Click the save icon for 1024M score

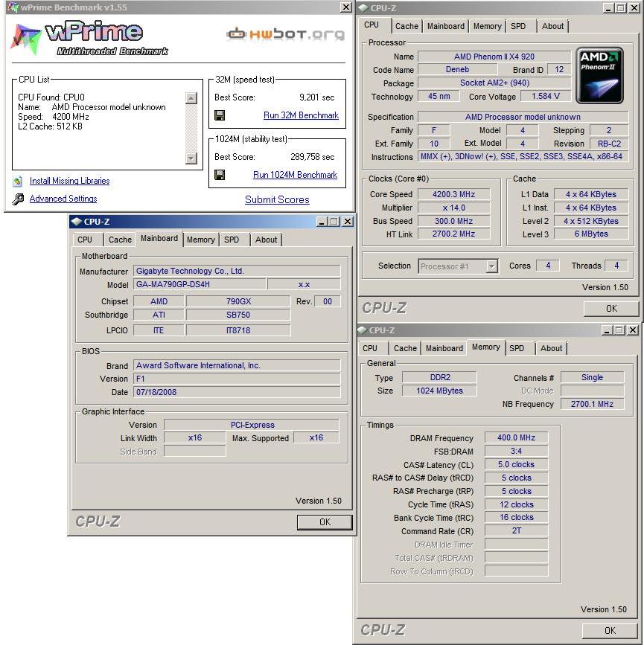tap(220, 175)
